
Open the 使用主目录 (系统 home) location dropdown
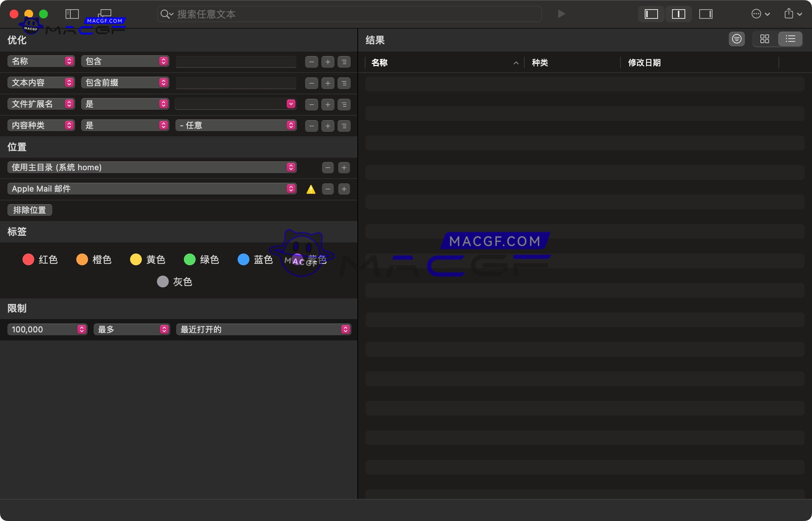coord(152,167)
